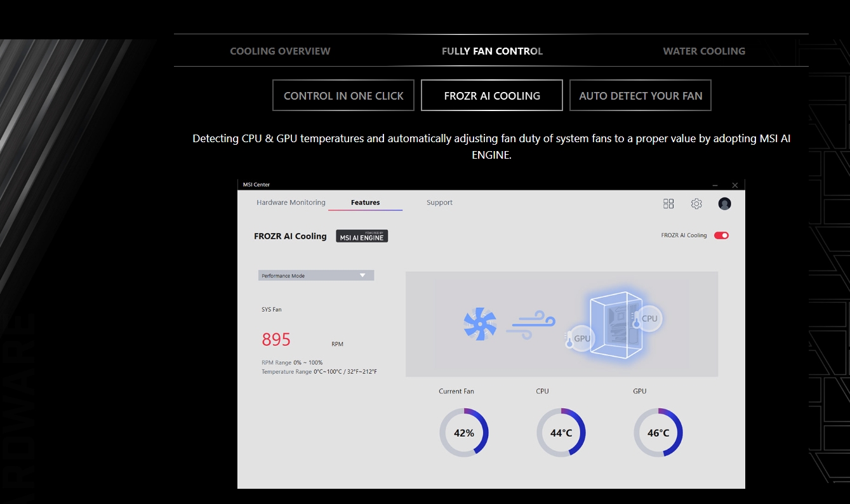
Task: Click the CPU label above the 44°C gauge
Action: (x=542, y=391)
